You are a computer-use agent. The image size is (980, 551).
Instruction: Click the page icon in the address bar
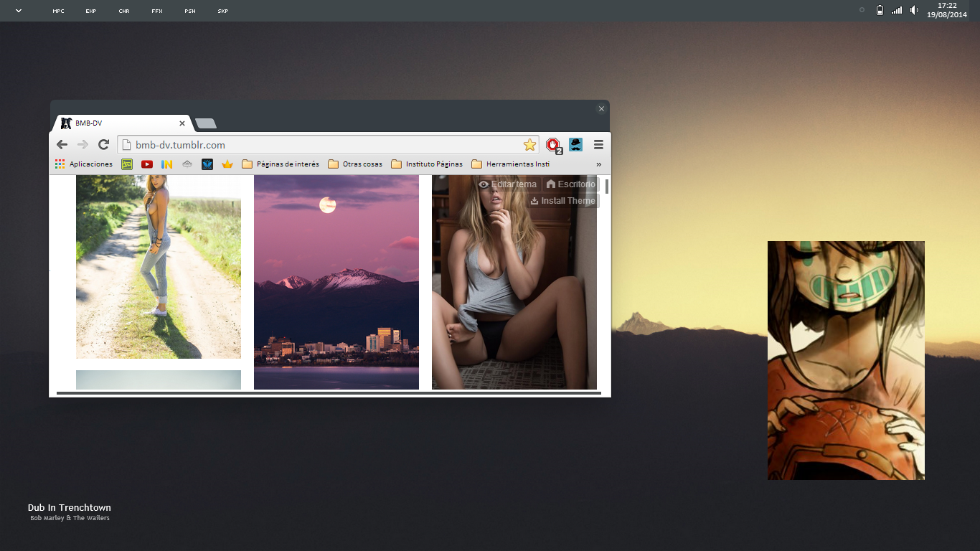(126, 145)
